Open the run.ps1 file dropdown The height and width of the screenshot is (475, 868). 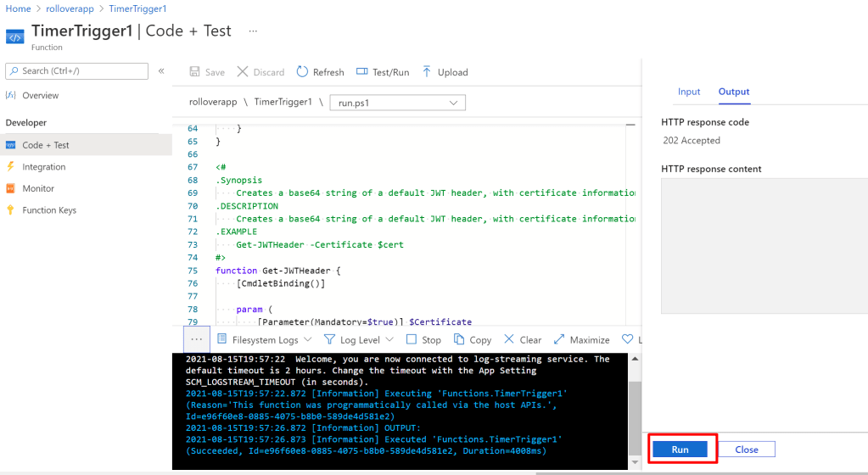point(397,103)
